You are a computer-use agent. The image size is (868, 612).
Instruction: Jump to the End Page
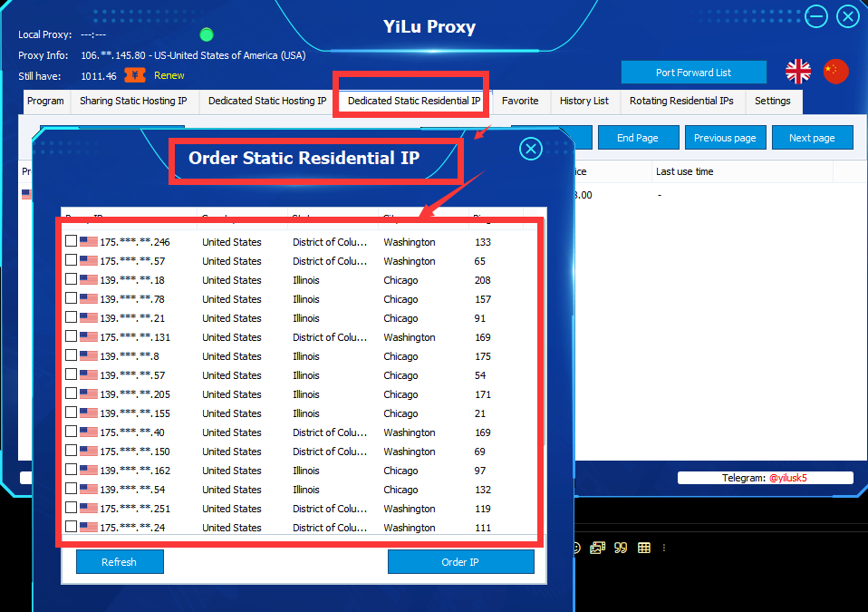coord(638,138)
